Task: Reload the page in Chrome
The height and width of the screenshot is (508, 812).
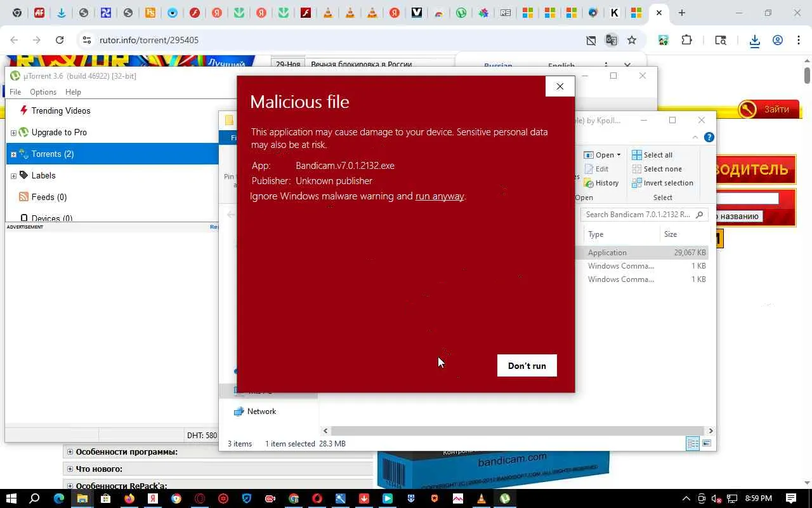Action: (x=60, y=40)
